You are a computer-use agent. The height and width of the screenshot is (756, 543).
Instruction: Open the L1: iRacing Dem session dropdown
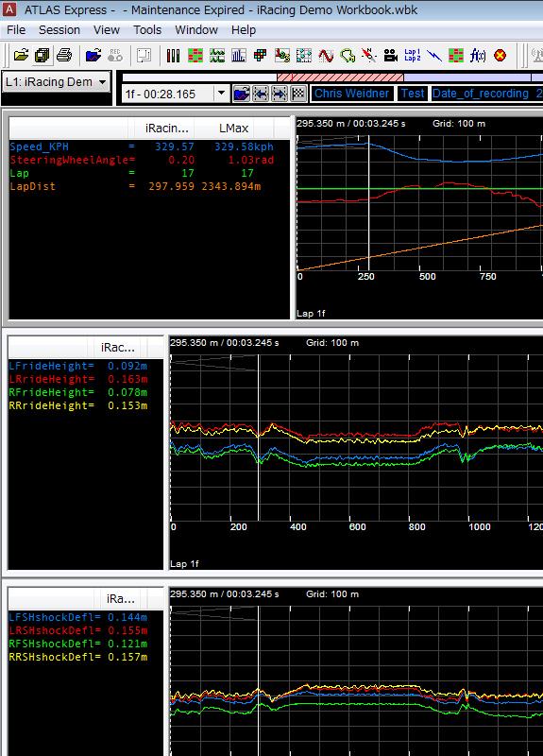[57, 82]
